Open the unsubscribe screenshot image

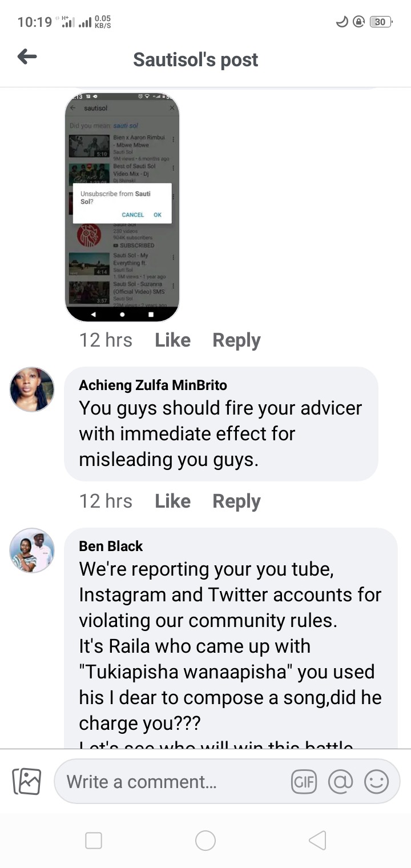[122, 207]
